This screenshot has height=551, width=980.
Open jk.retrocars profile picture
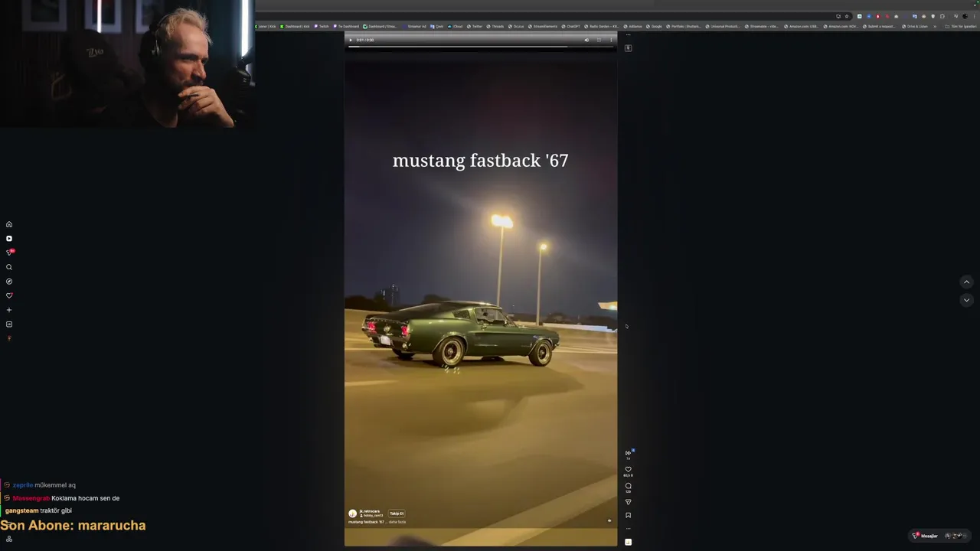(x=352, y=514)
